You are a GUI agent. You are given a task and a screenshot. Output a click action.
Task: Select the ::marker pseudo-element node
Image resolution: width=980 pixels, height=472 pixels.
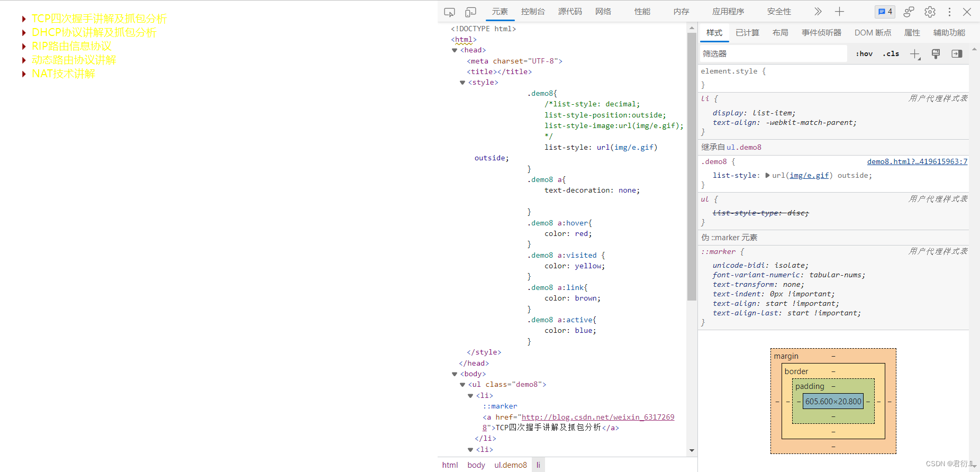[x=500, y=406]
